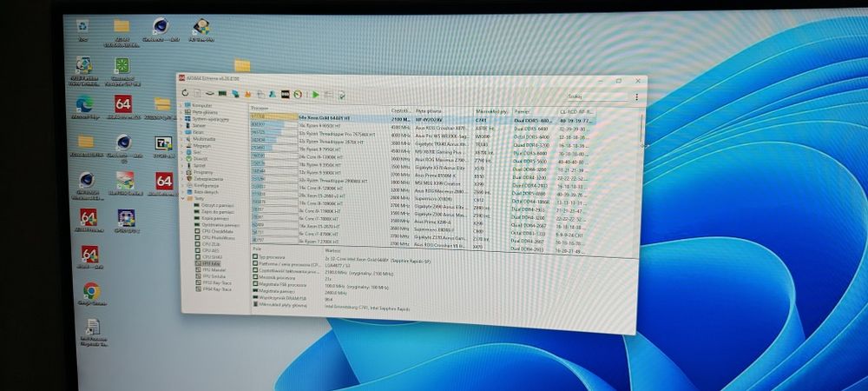Select Kopia pamięci test
The width and height of the screenshot is (868, 391).
pyautogui.click(x=212, y=218)
